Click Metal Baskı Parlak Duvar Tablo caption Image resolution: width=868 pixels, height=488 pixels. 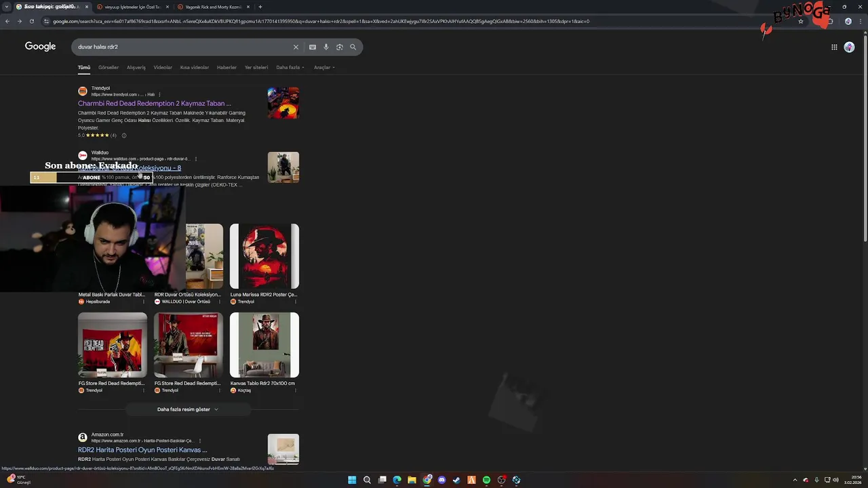point(112,295)
